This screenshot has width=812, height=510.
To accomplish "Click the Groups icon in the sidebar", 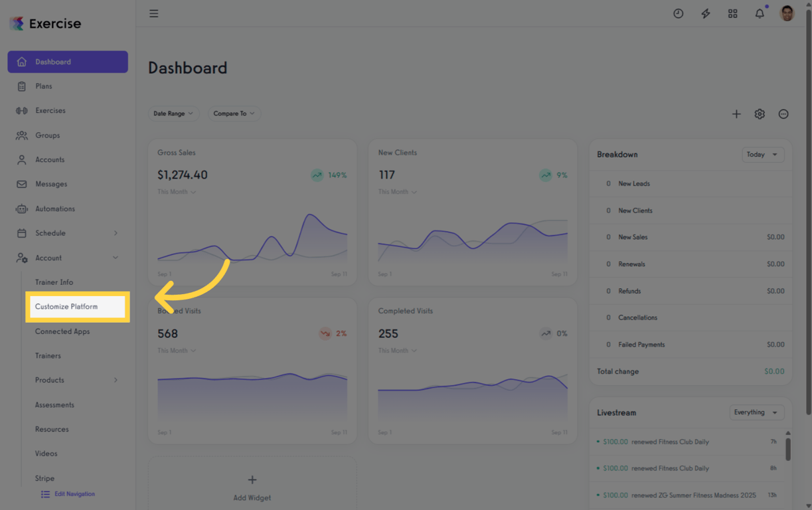I will click(22, 135).
